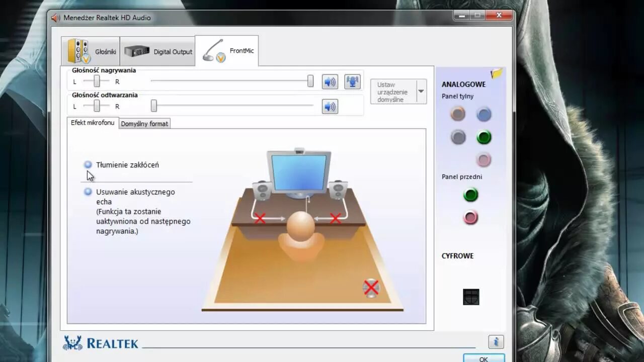
Task: Open the yellow folder connector settings icon
Action: pyautogui.click(x=497, y=73)
